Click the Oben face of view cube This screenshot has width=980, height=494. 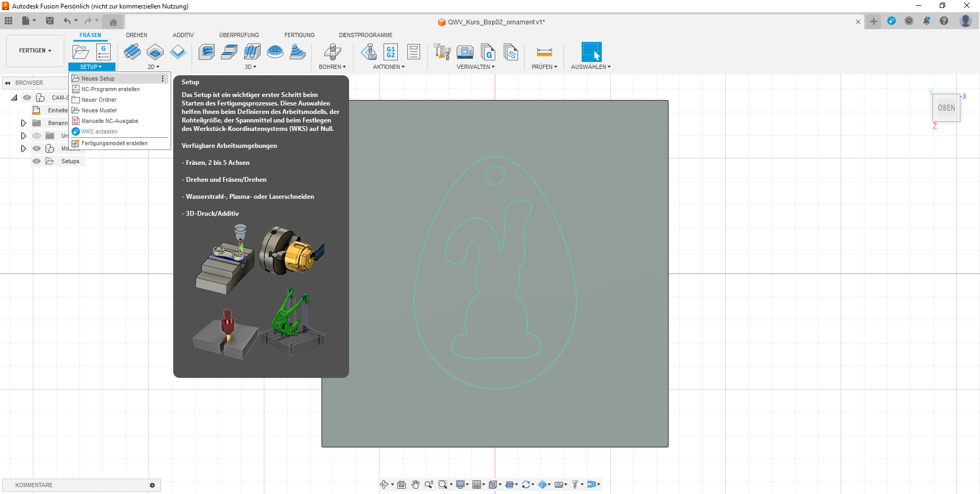[946, 108]
